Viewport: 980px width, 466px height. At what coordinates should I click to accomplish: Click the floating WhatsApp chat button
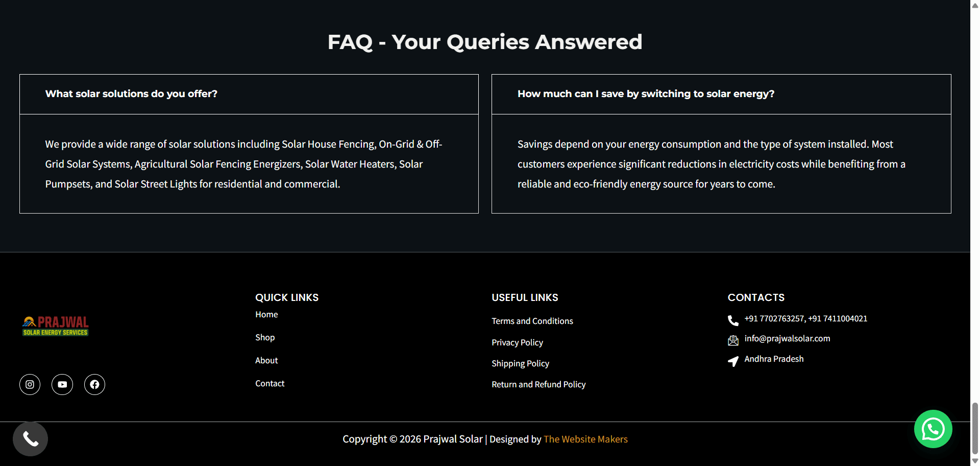[933, 429]
